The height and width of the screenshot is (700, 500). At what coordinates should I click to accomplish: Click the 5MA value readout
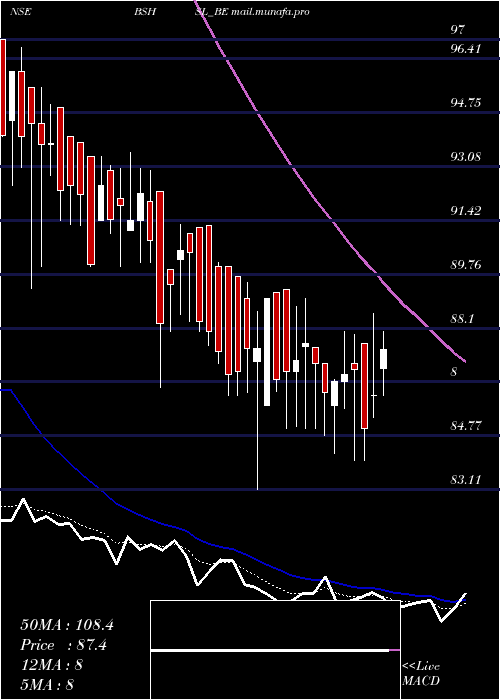tap(47, 685)
